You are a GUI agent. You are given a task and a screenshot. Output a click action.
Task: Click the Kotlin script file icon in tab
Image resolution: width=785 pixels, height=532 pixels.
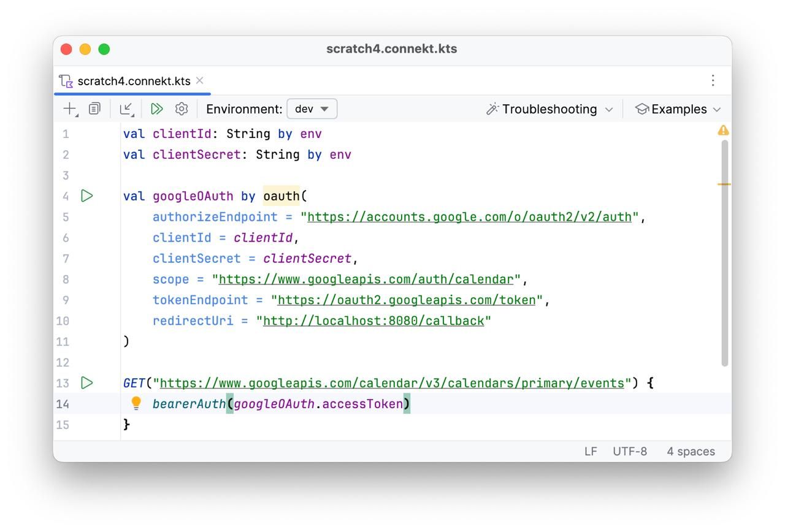tap(66, 81)
